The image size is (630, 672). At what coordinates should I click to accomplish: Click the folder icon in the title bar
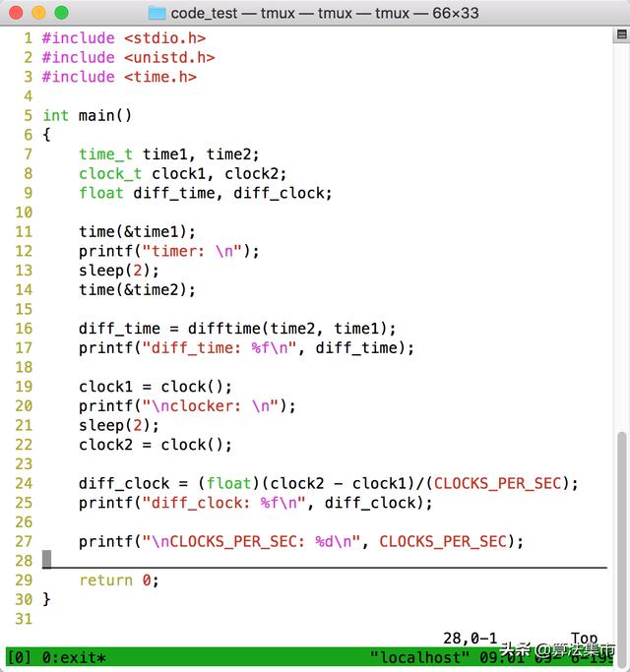[x=157, y=13]
